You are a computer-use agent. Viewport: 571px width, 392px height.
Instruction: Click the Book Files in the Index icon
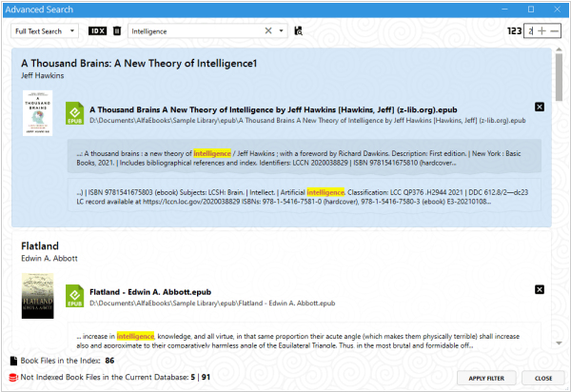point(13,361)
